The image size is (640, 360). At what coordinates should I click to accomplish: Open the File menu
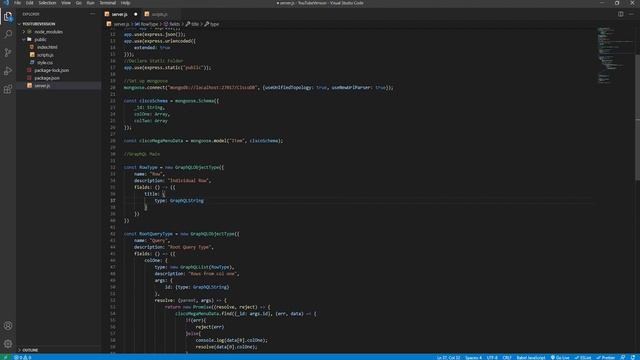[18, 3]
